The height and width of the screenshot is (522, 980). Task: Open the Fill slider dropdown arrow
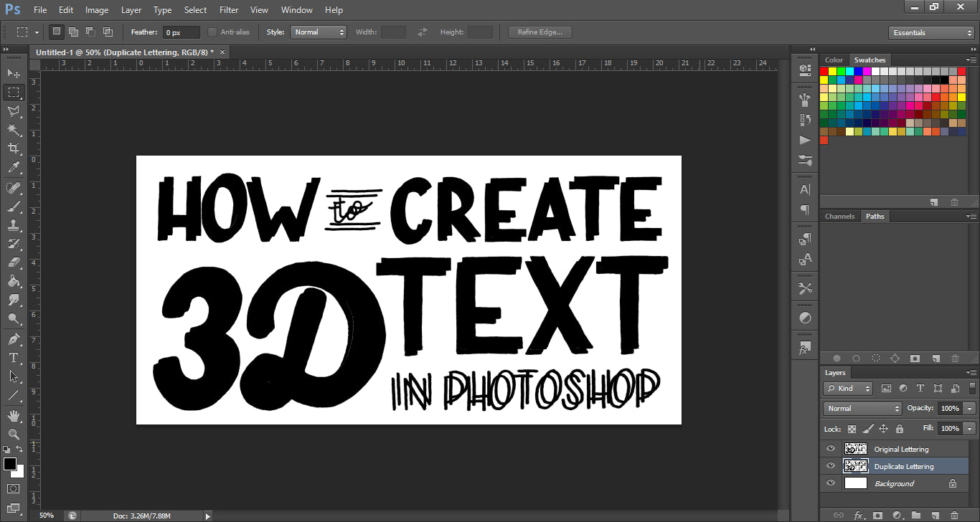[971, 428]
